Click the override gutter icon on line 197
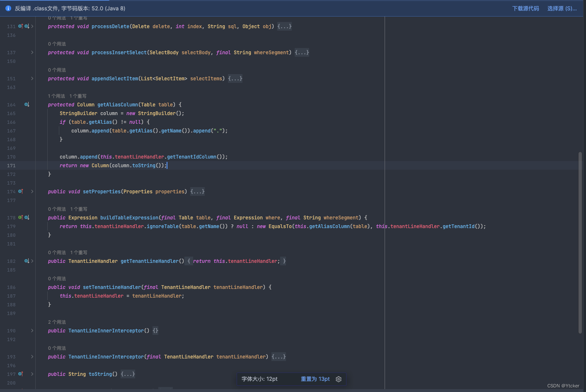 [x=20, y=374]
